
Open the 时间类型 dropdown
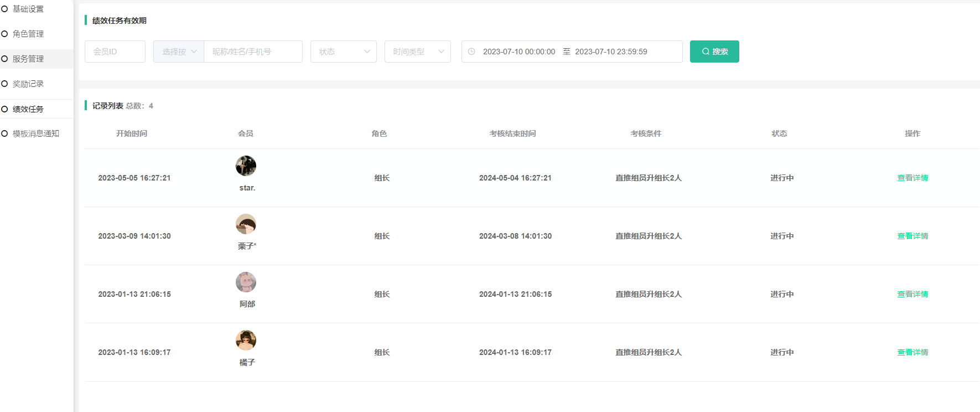coord(417,51)
